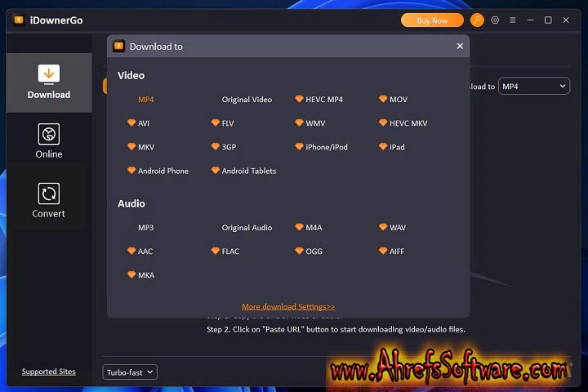Open the Supported Sites link
Image resolution: width=588 pixels, height=392 pixels.
(x=49, y=372)
